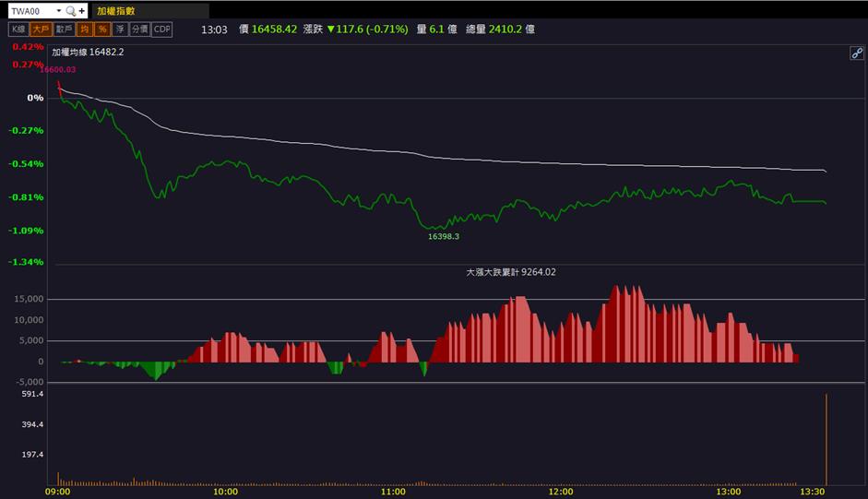The height and width of the screenshot is (499, 868).
Task: Click the 加權均線 16482.2 label
Action: 88,52
